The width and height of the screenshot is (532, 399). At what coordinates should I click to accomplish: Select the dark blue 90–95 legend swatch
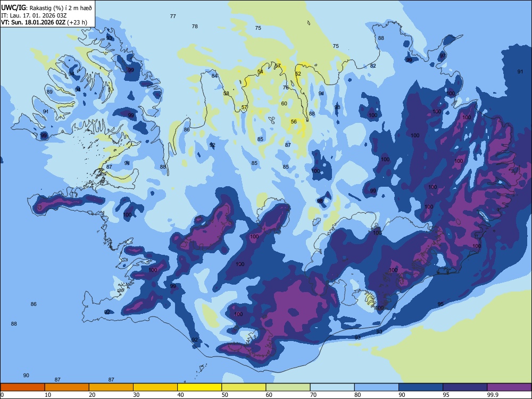(421, 387)
